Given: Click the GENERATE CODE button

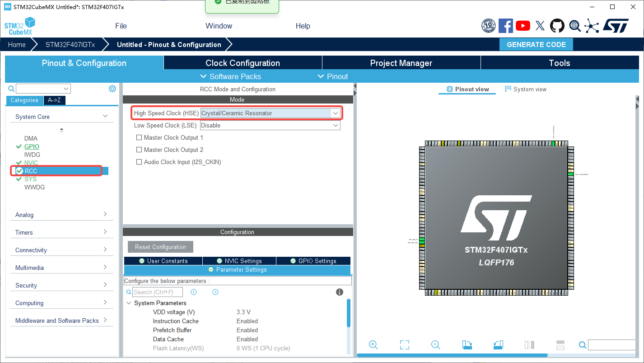Looking at the screenshot, I should [536, 44].
